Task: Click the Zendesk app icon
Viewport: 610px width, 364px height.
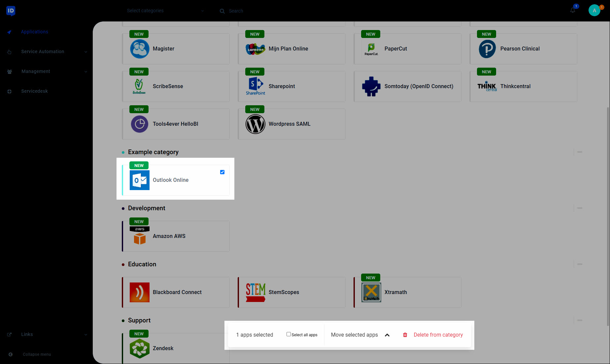Action: click(140, 348)
